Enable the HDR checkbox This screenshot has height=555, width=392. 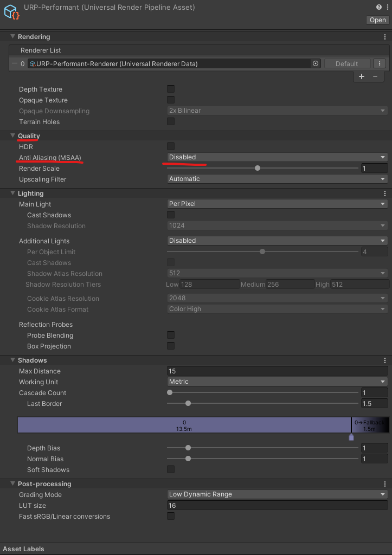170,146
